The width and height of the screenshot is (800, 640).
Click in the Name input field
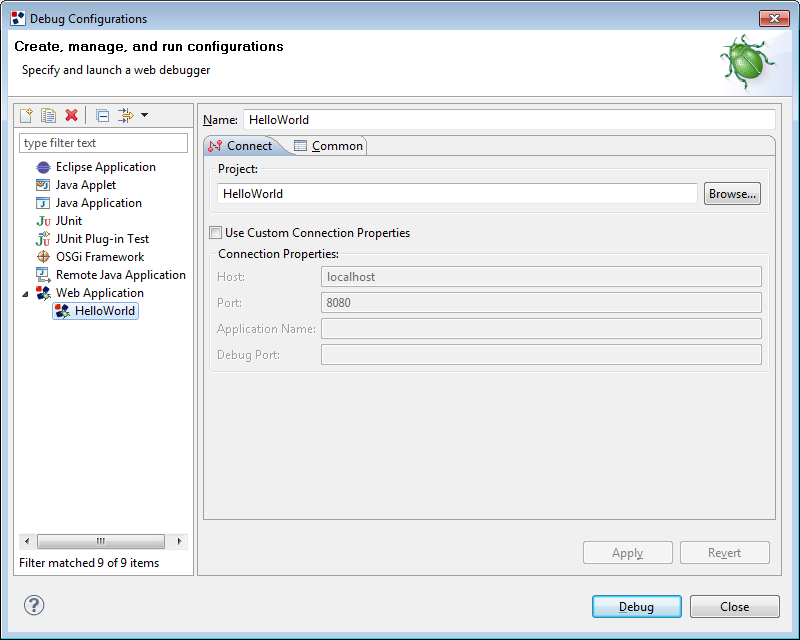click(509, 119)
